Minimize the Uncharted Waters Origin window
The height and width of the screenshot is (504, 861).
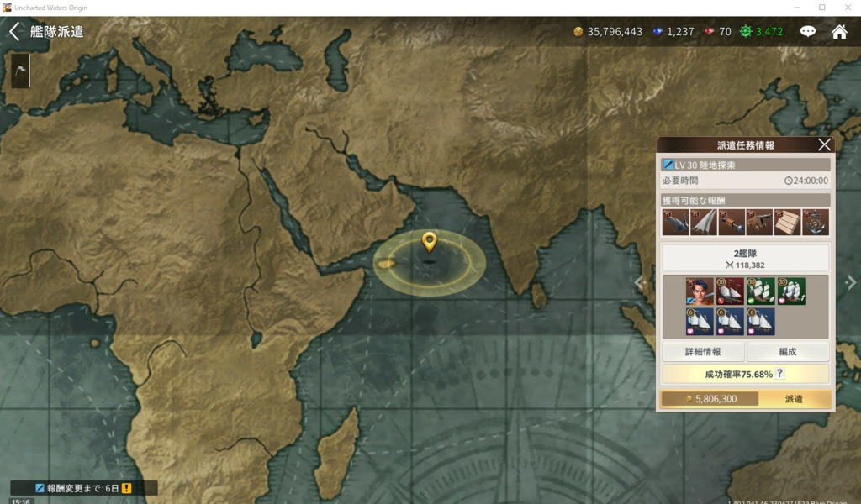pyautogui.click(x=797, y=7)
